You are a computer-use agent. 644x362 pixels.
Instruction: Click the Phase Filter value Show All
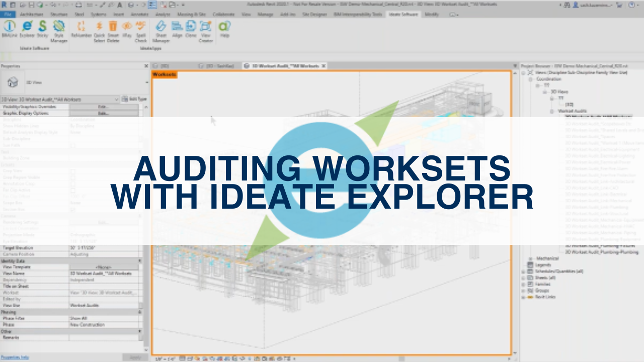point(104,318)
